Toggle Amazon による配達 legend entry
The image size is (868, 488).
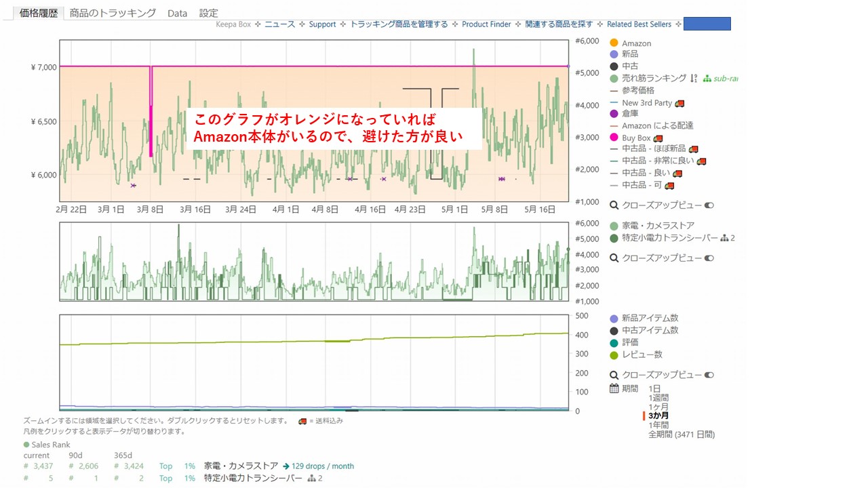(x=652, y=125)
